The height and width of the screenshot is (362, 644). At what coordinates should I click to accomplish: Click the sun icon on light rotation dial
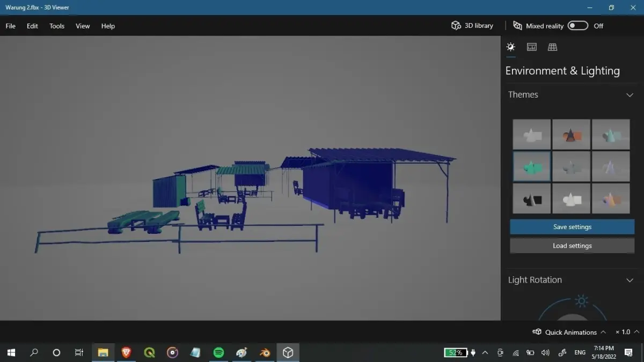coord(581,300)
